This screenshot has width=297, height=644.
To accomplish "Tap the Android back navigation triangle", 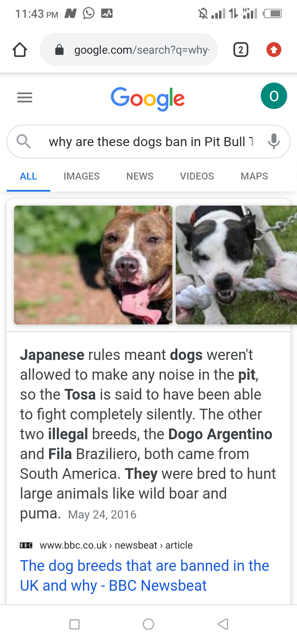I will (223, 624).
